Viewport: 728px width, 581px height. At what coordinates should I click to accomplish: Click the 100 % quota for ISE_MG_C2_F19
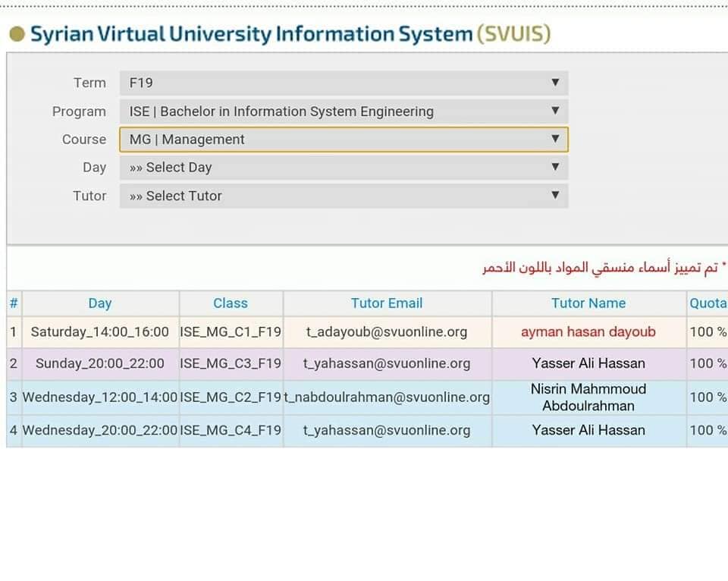(x=708, y=397)
